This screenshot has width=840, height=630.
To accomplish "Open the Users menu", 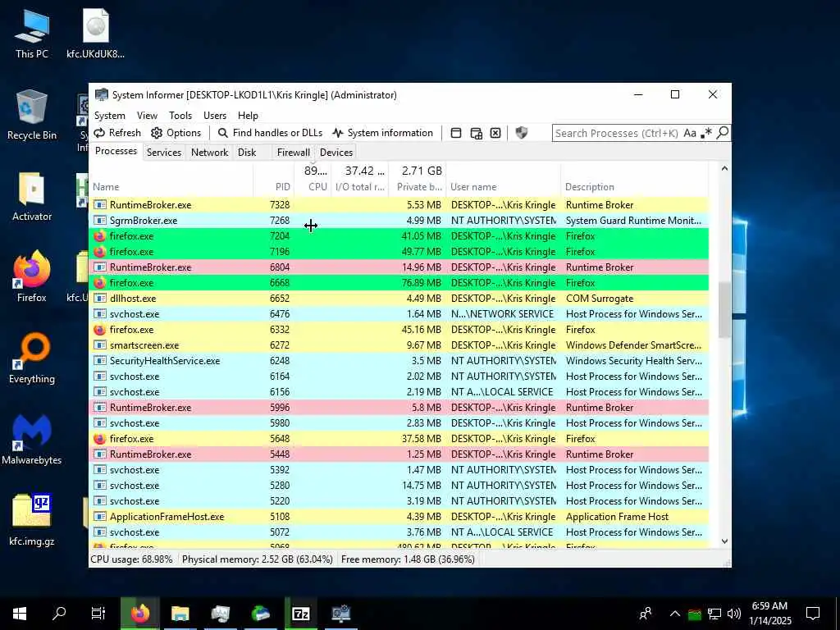I will pyautogui.click(x=215, y=115).
